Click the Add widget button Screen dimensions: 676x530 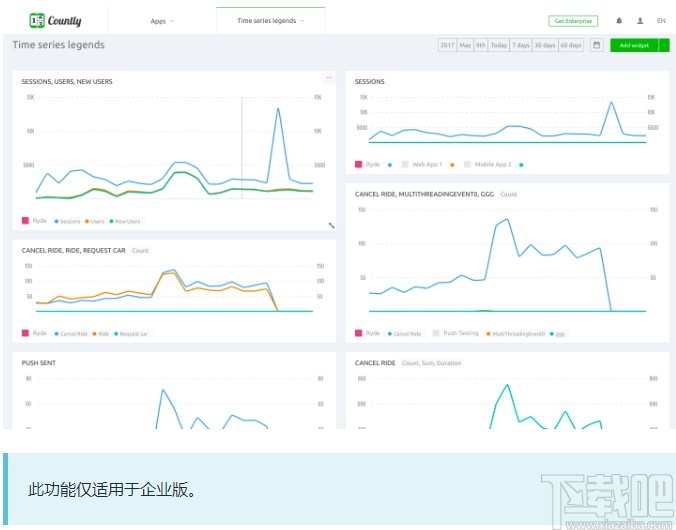[634, 45]
